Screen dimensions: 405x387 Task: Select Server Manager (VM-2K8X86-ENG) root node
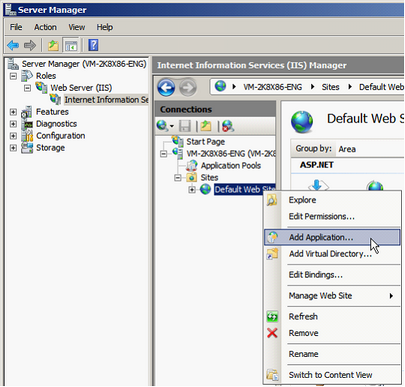click(84, 64)
